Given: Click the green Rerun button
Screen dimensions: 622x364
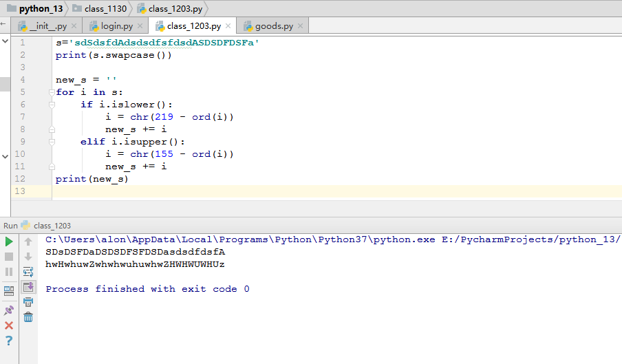Looking at the screenshot, I should tap(9, 242).
